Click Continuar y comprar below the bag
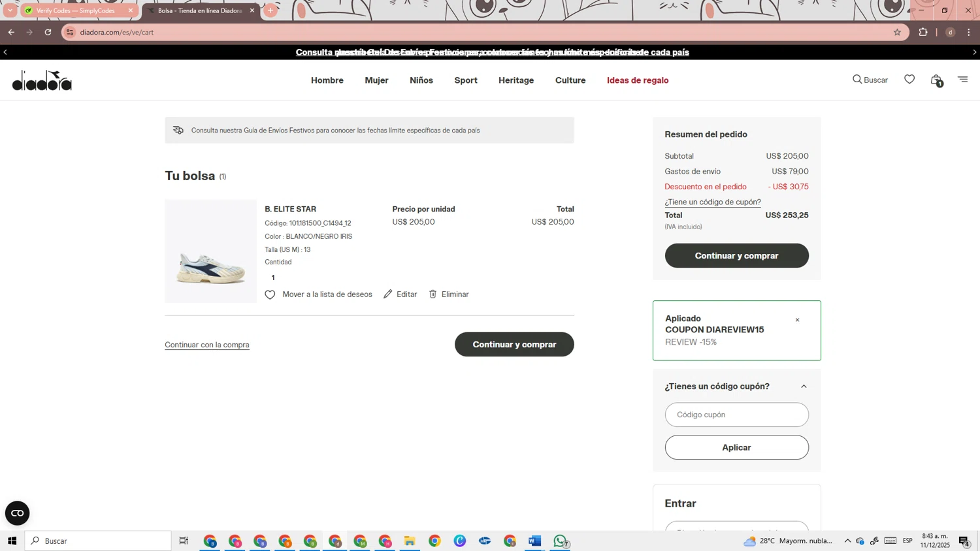This screenshot has height=551, width=980. (x=514, y=345)
